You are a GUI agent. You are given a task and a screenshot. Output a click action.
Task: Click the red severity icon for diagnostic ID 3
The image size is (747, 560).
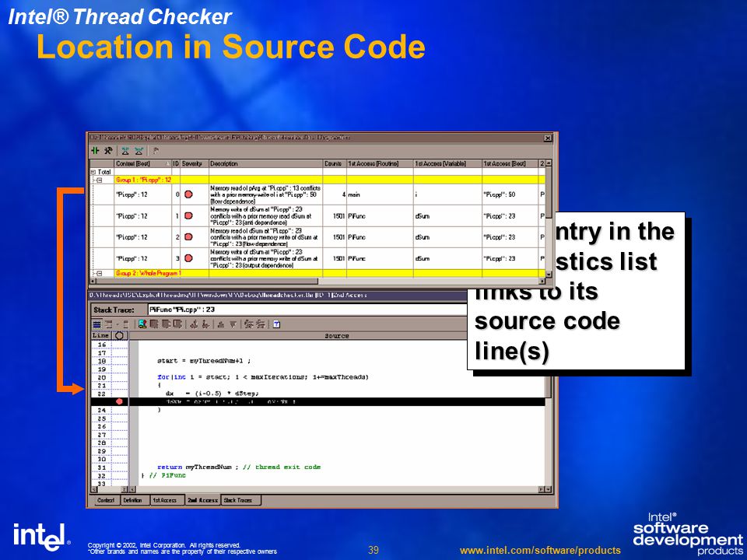coord(188,258)
